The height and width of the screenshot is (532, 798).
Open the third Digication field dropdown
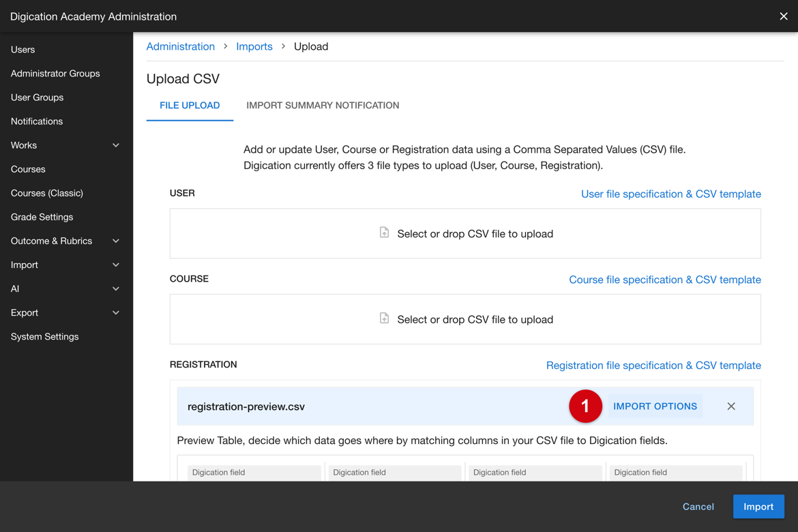point(535,473)
